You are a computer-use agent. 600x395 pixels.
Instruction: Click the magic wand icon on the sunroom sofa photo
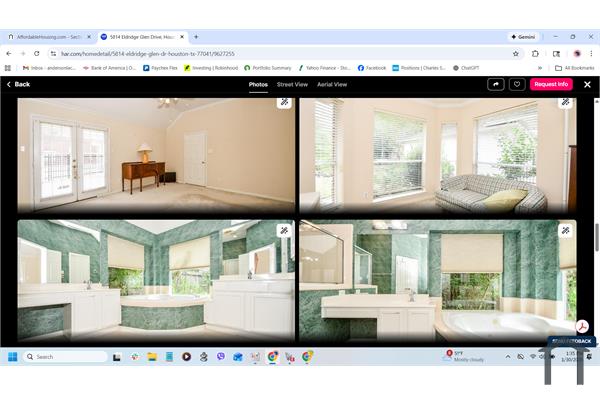point(566,102)
